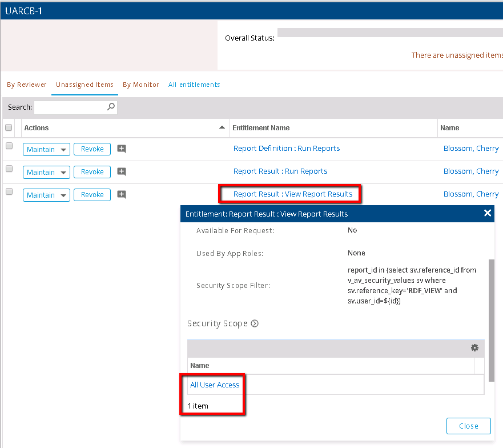The height and width of the screenshot is (448, 503).
Task: Add comment for Report Result : Run Reports row
Action: [122, 172]
